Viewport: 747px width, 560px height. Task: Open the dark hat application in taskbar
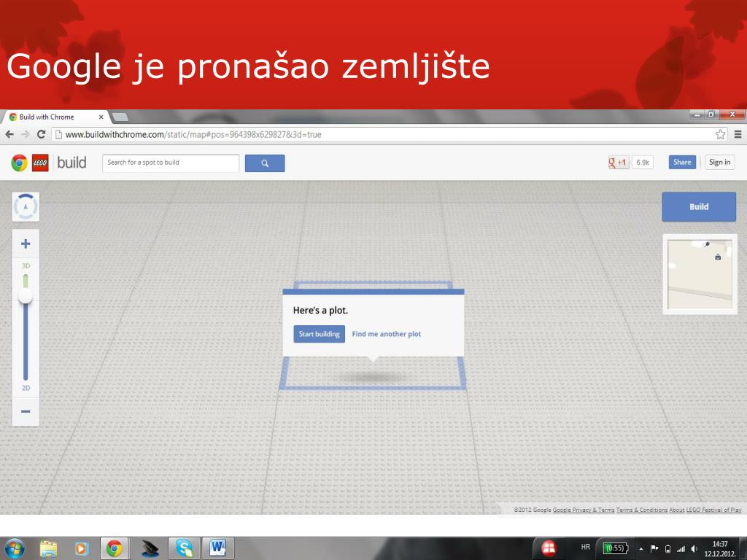tap(150, 549)
